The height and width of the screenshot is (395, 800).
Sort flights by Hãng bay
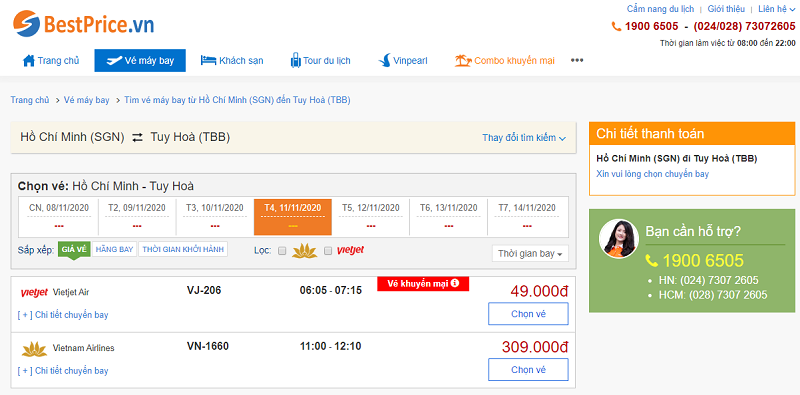click(114, 250)
